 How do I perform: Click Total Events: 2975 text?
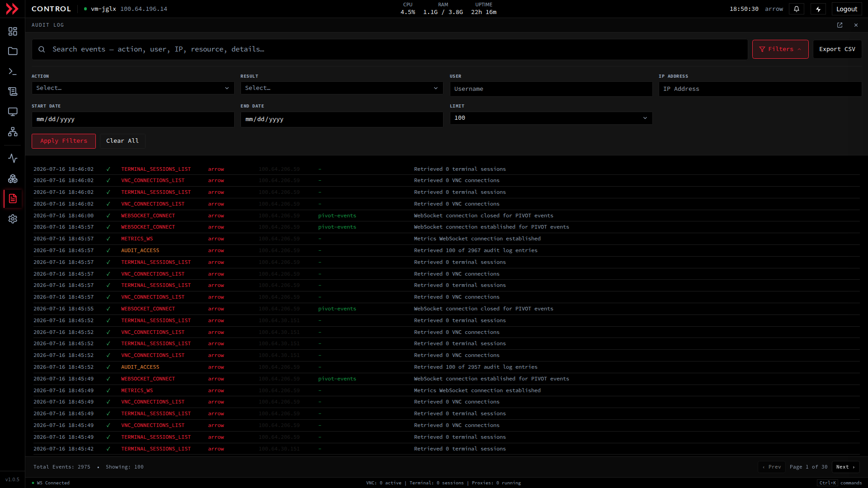tap(62, 467)
